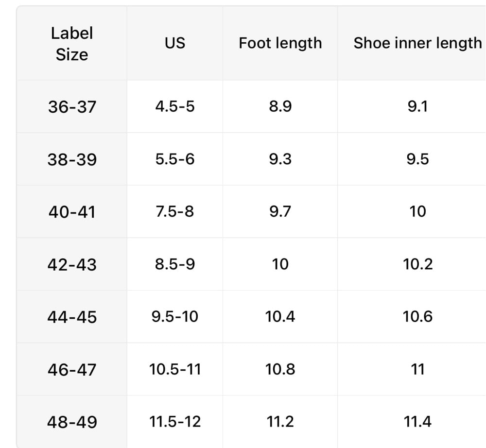Select shoe inner length value 9.1

click(417, 106)
